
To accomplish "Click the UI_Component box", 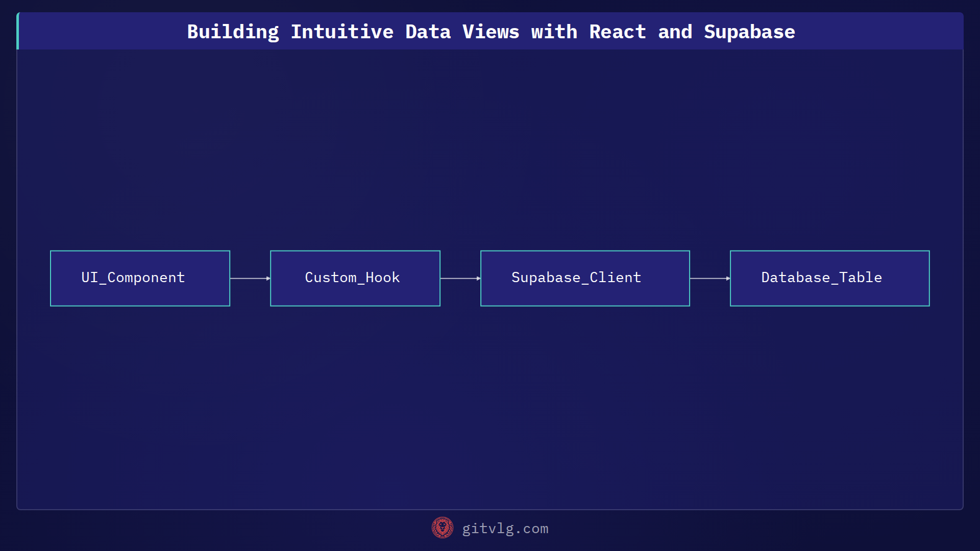I will (x=140, y=278).
